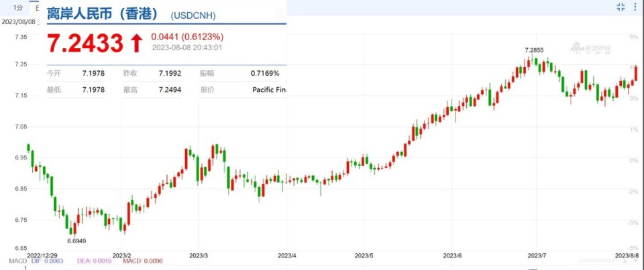Click the 7.2433 current price
Screen dimensions: 644x270
pos(85,44)
